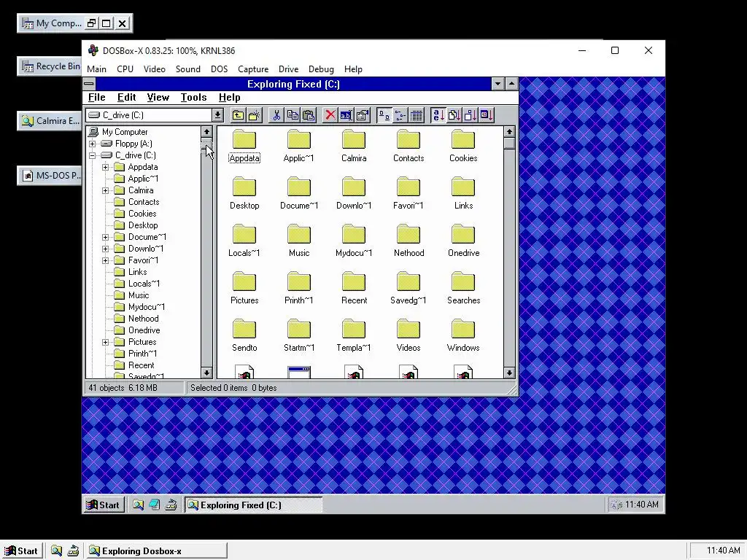Open the C_drive (C:) drive dropdown
This screenshot has height=560, width=747.
coord(217,114)
